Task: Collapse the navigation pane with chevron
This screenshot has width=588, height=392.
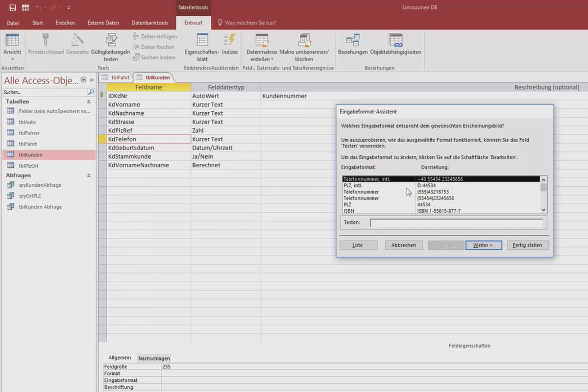Action: (92, 80)
